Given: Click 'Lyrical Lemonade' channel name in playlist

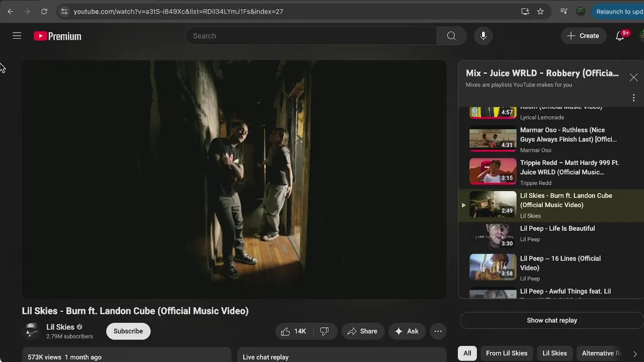Looking at the screenshot, I should [542, 117].
